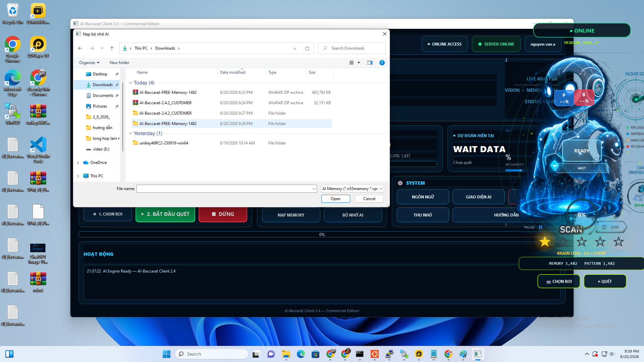Click the Open button in dialog
The height and width of the screenshot is (362, 644).
[335, 199]
